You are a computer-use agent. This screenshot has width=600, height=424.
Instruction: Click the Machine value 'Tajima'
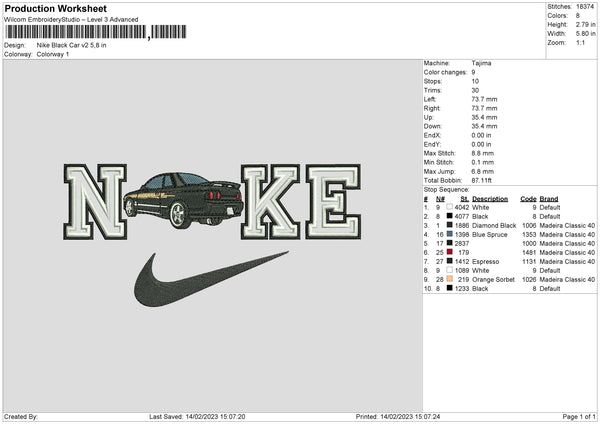pyautogui.click(x=481, y=63)
